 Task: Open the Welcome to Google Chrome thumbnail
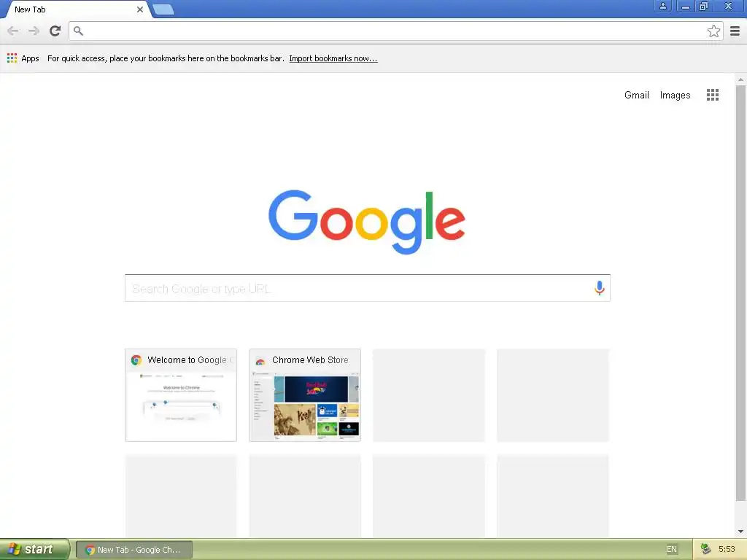[x=181, y=394]
